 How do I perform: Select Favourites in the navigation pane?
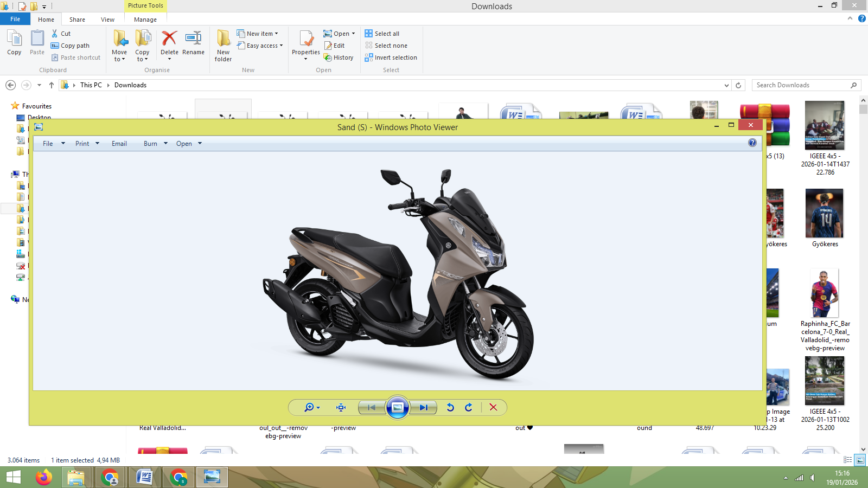pos(37,106)
